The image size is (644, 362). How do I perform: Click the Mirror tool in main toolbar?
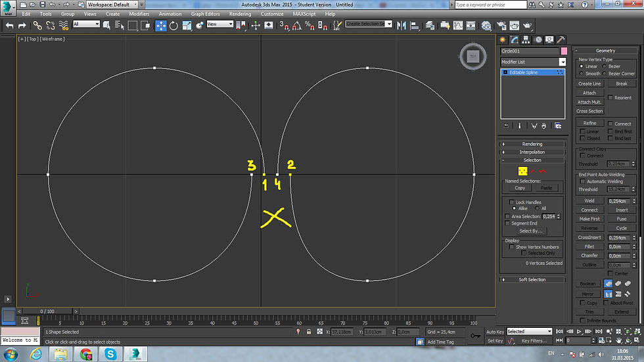(x=402, y=26)
